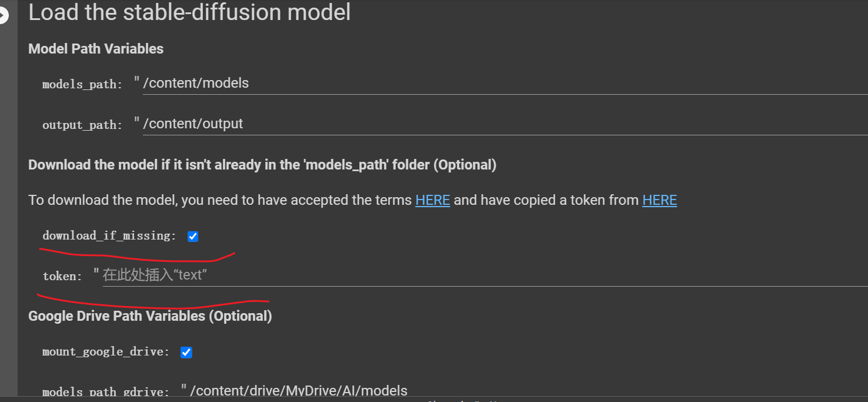Click the "Model Path Variables" heading
Screen dimensions: 868x402
point(96,49)
